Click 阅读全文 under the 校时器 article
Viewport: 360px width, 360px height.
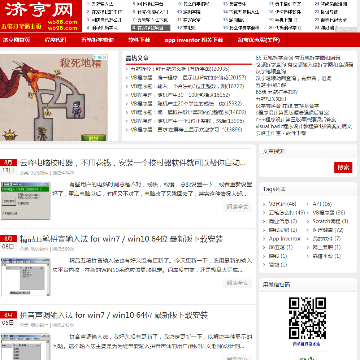coord(237,207)
